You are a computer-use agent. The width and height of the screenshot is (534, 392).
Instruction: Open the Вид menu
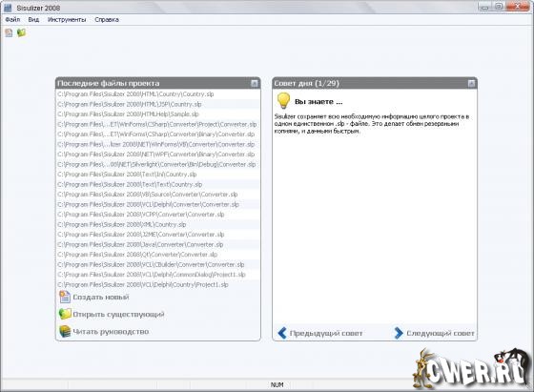[x=33, y=20]
